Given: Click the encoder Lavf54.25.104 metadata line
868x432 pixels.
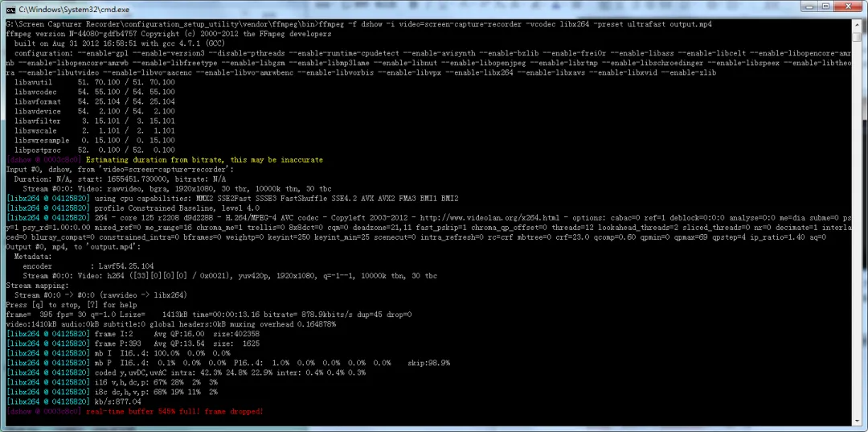Looking at the screenshot, I should pyautogui.click(x=88, y=265).
